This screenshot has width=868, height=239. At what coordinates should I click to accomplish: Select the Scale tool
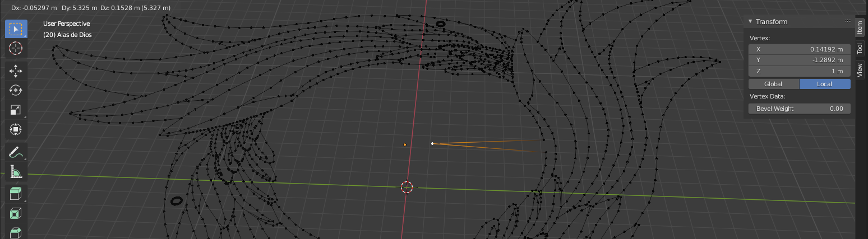click(16, 110)
